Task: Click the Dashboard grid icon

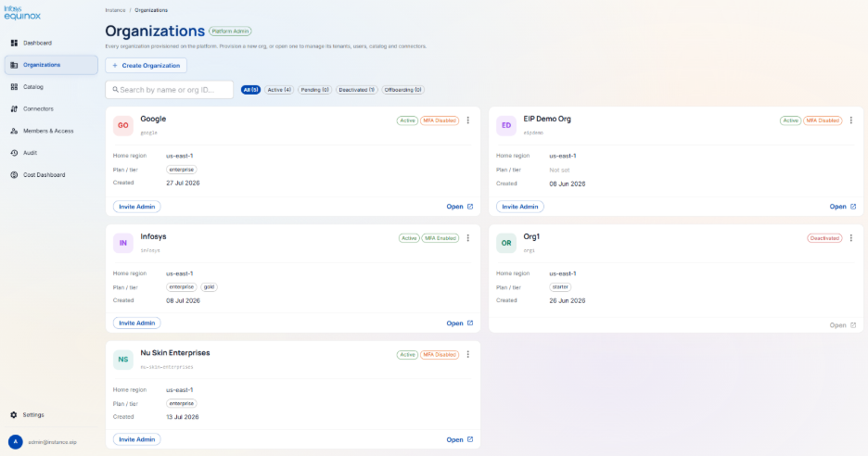Action: (14, 43)
